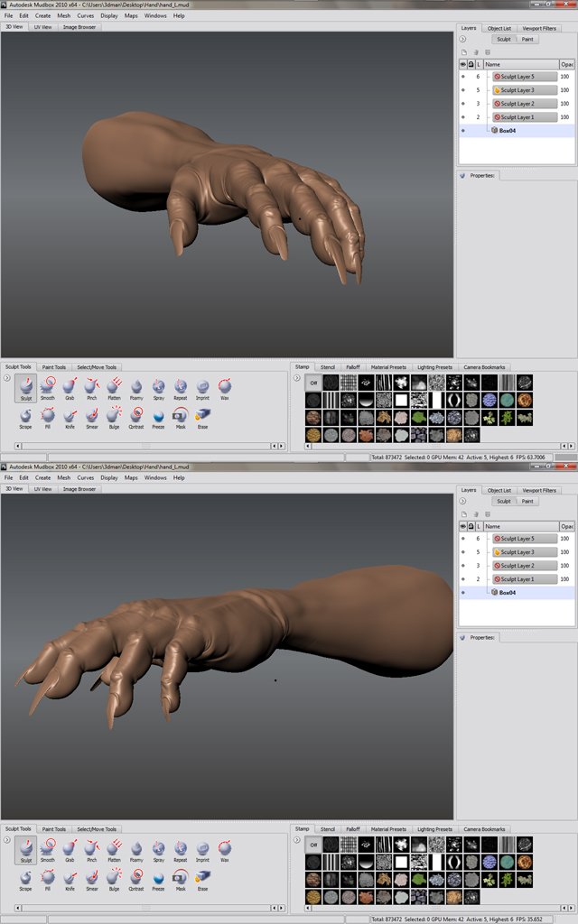Select the Bulge tool in bottom window
Image resolution: width=578 pixels, height=924 pixels.
(114, 879)
